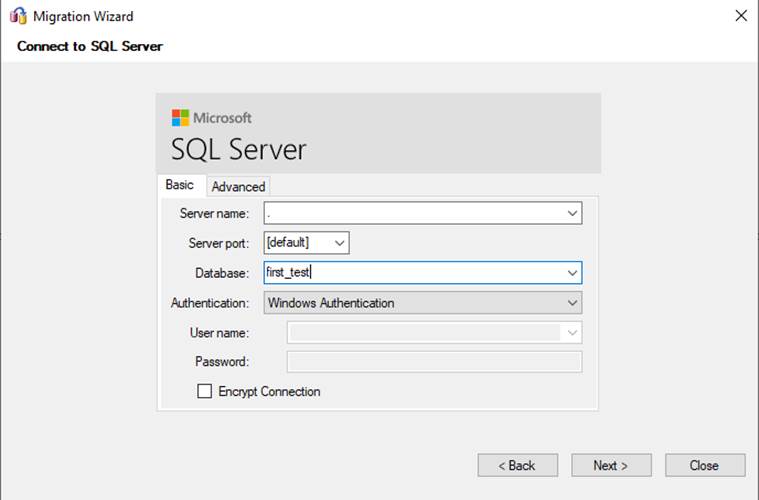Click the Encrypt Connection label text
Screen dimensions: 759x500
click(269, 392)
